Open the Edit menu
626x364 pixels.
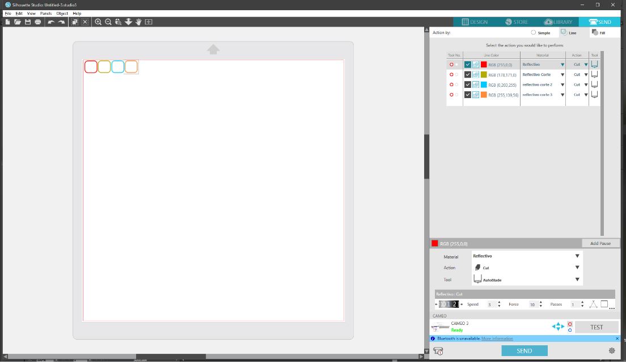19,13
